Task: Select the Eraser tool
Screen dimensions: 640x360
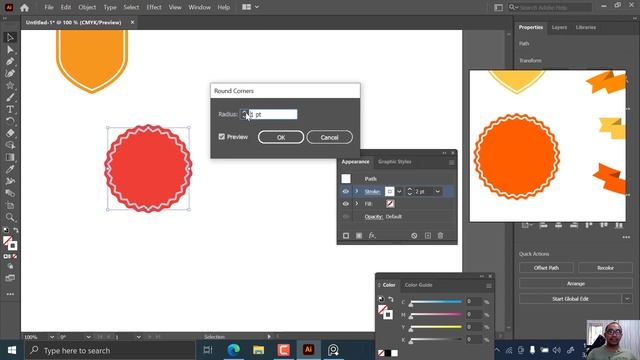Action: (10, 133)
